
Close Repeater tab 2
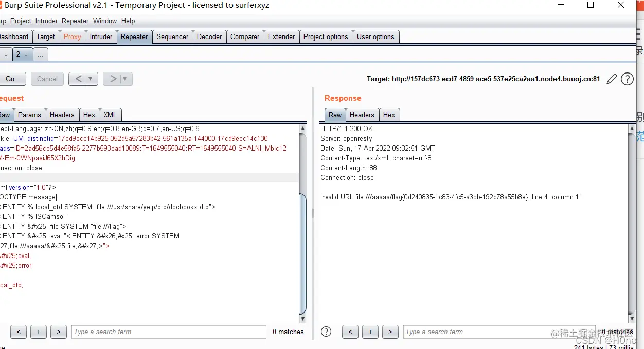tap(26, 54)
